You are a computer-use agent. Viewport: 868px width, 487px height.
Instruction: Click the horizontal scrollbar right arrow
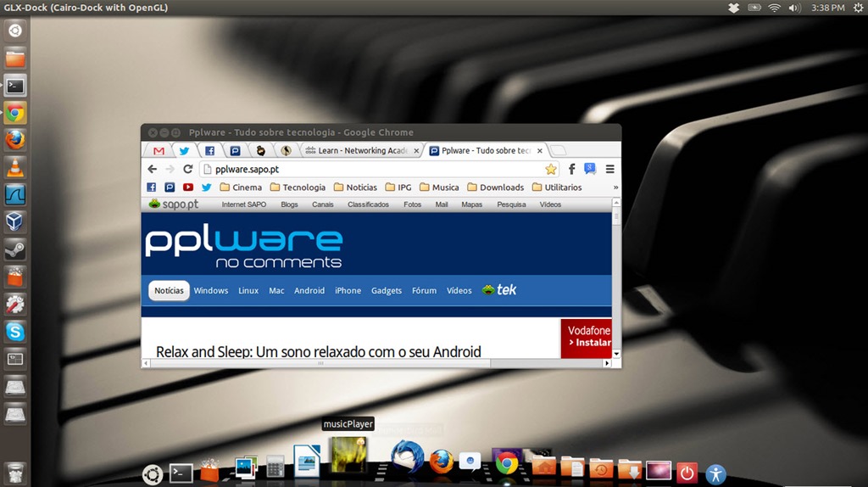point(607,363)
